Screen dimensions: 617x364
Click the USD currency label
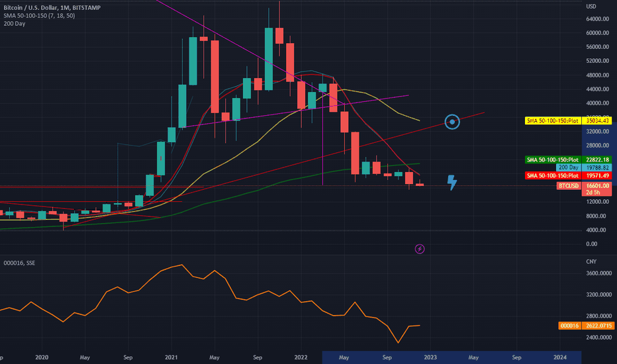pyautogui.click(x=591, y=7)
